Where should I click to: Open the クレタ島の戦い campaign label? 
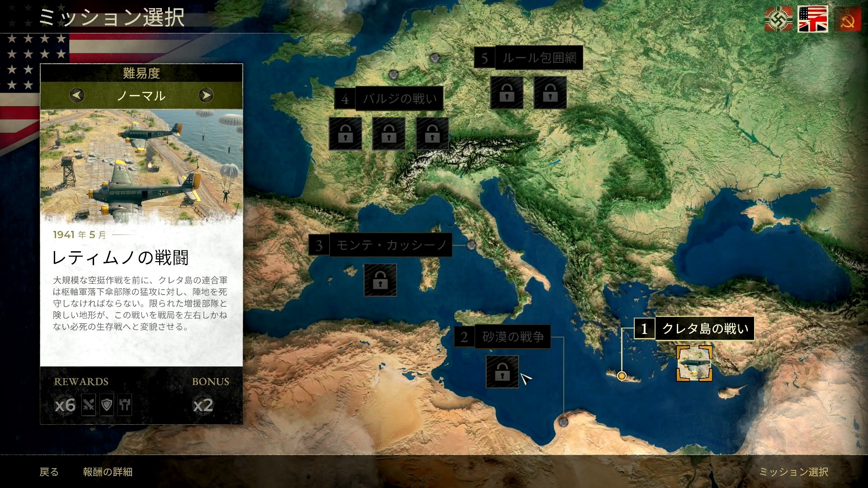(x=704, y=329)
